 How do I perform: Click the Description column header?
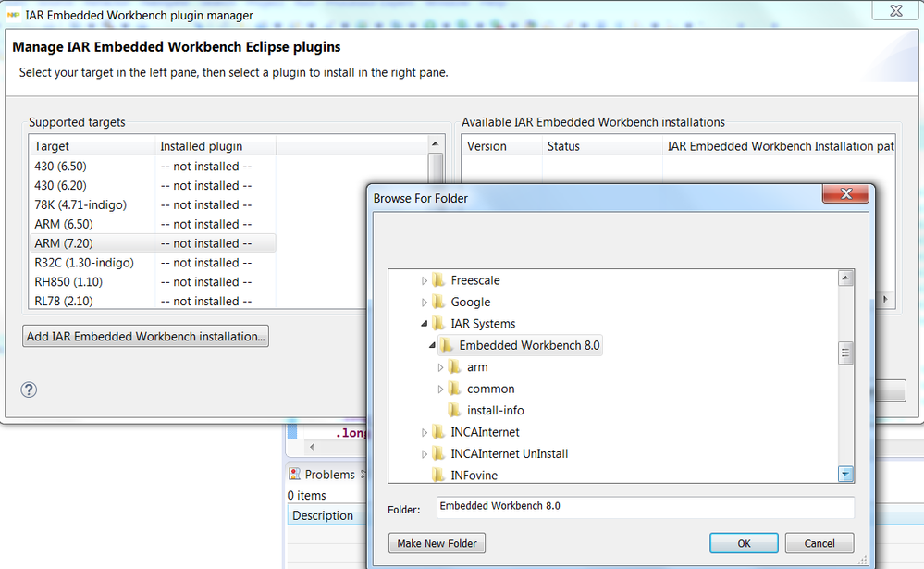click(326, 515)
